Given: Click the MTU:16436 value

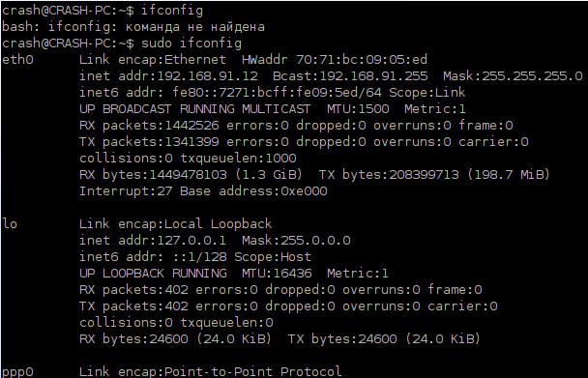Looking at the screenshot, I should (277, 274).
